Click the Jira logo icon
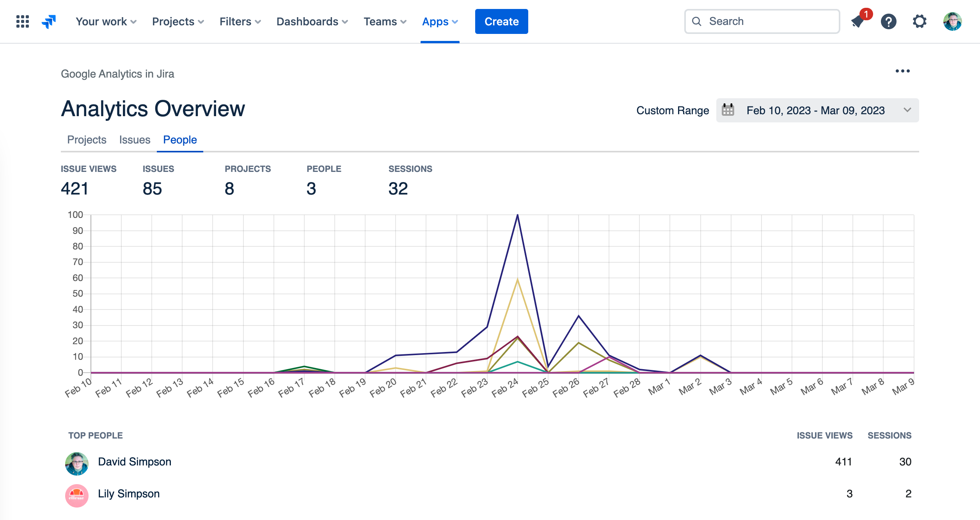Image resolution: width=980 pixels, height=520 pixels. [x=49, y=21]
